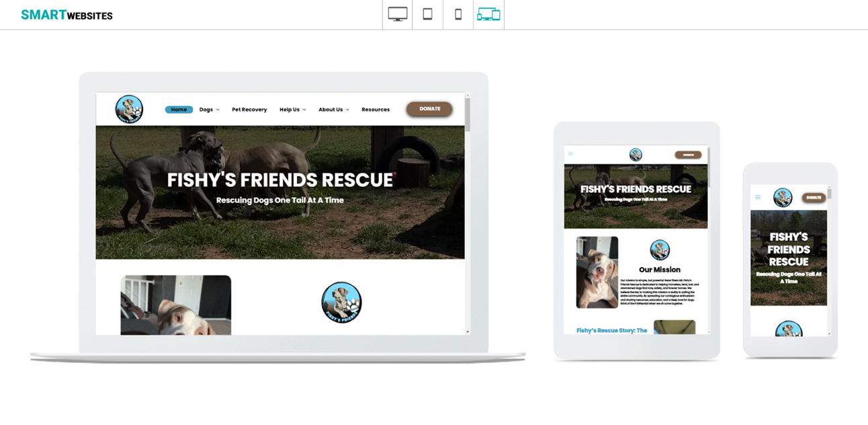Select the all-devices preview icon
This screenshot has width=868, height=425.
(x=488, y=14)
